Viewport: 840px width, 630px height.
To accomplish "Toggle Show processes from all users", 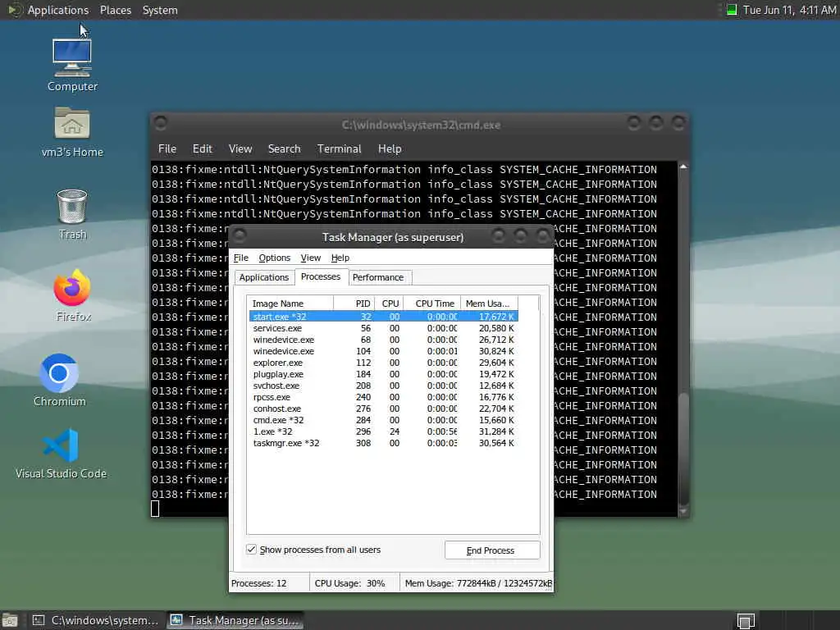I will [x=251, y=549].
